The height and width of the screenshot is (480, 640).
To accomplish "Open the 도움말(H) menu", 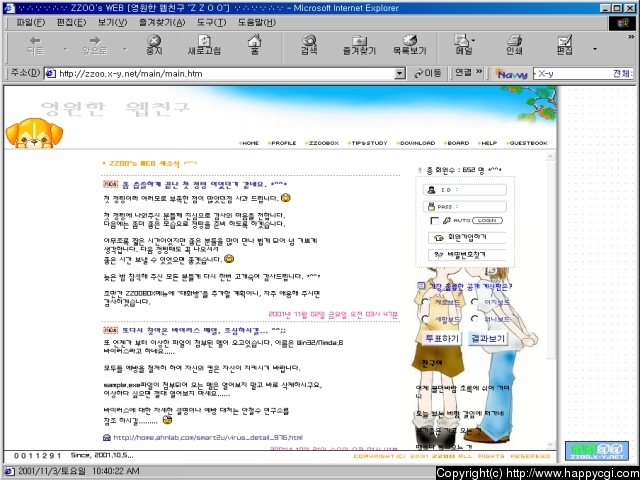I will [257, 22].
